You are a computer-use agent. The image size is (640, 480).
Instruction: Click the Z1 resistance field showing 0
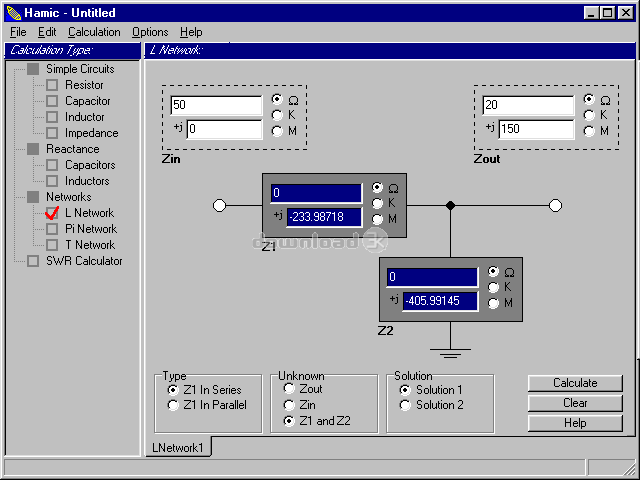(316, 193)
